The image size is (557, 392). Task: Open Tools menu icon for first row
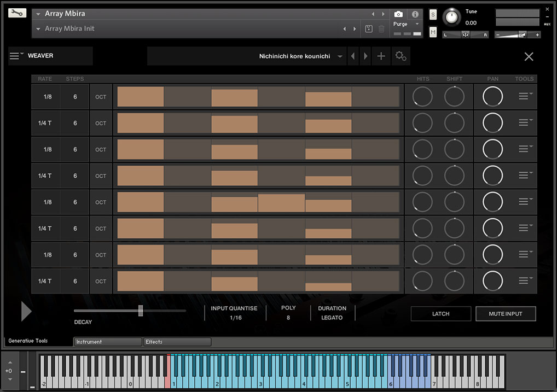point(525,96)
